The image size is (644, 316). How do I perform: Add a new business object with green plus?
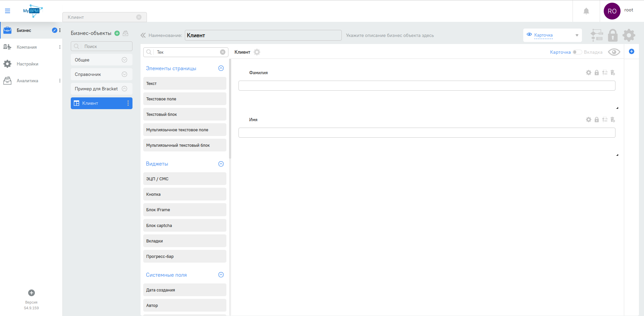click(117, 33)
